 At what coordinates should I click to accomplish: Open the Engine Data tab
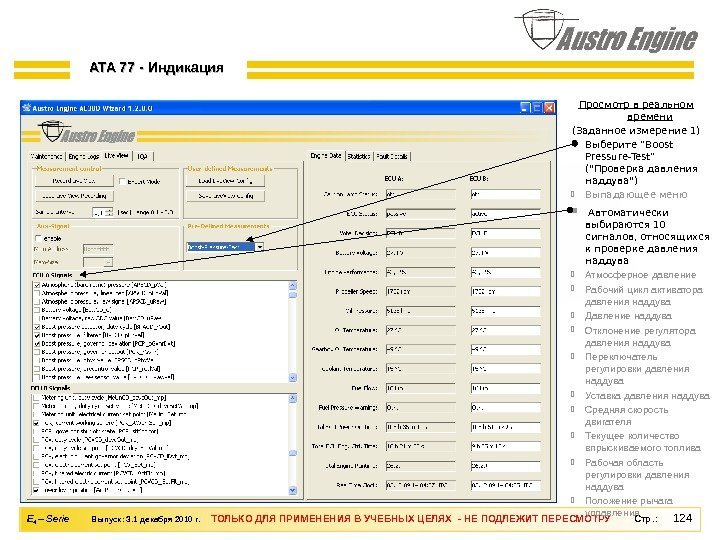(326, 156)
